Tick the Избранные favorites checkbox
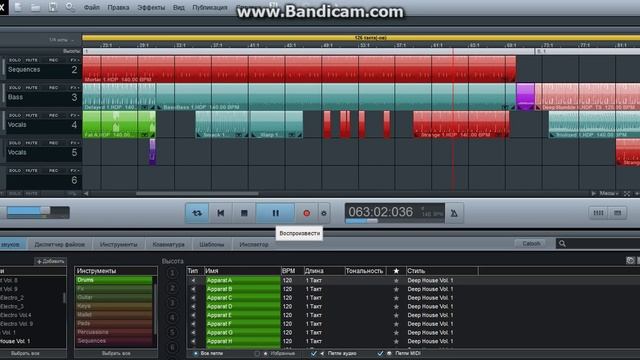This screenshot has height=360, width=640. pyautogui.click(x=257, y=353)
